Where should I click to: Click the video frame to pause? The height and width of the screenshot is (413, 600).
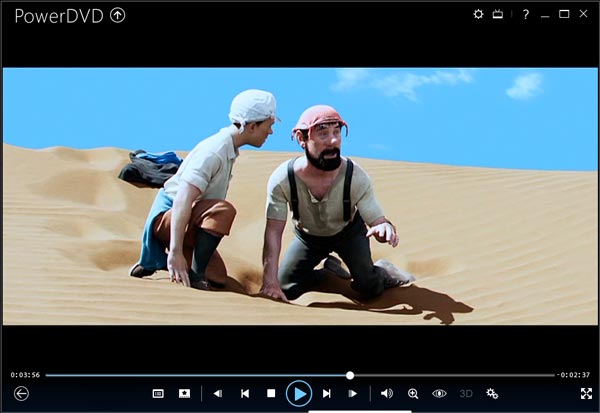300,196
